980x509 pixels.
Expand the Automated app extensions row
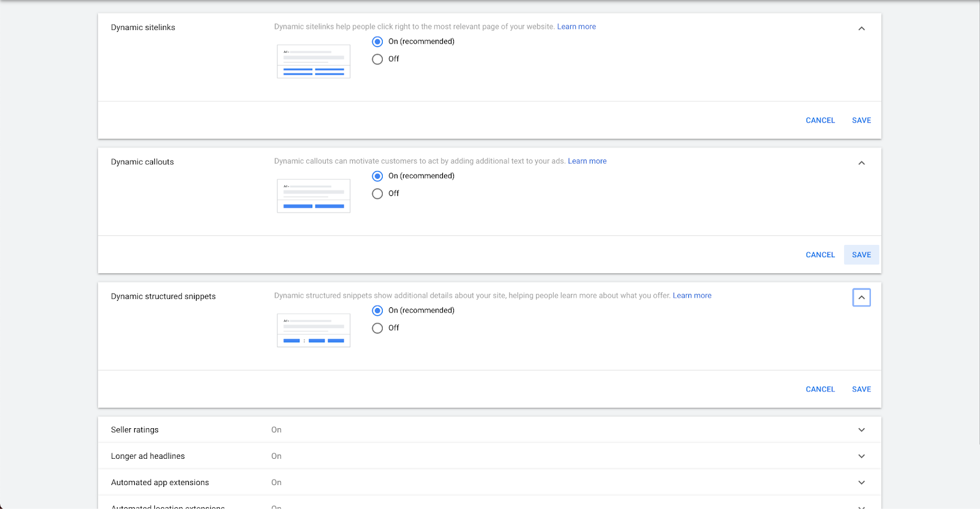click(861, 483)
